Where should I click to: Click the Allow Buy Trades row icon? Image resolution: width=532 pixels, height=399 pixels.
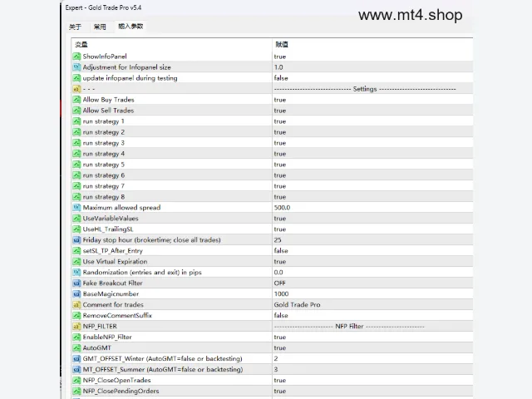pyautogui.click(x=76, y=100)
